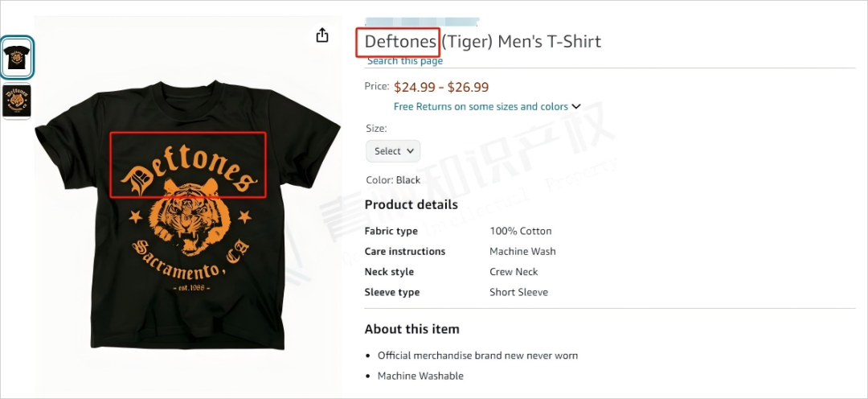Click the Color: Black label
868x399 pixels.
click(x=393, y=180)
